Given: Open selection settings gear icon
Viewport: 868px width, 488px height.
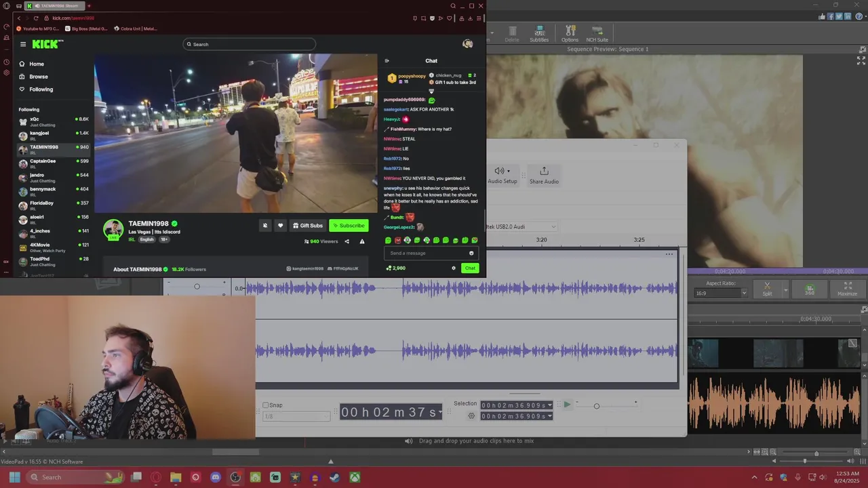Looking at the screenshot, I should (x=471, y=415).
